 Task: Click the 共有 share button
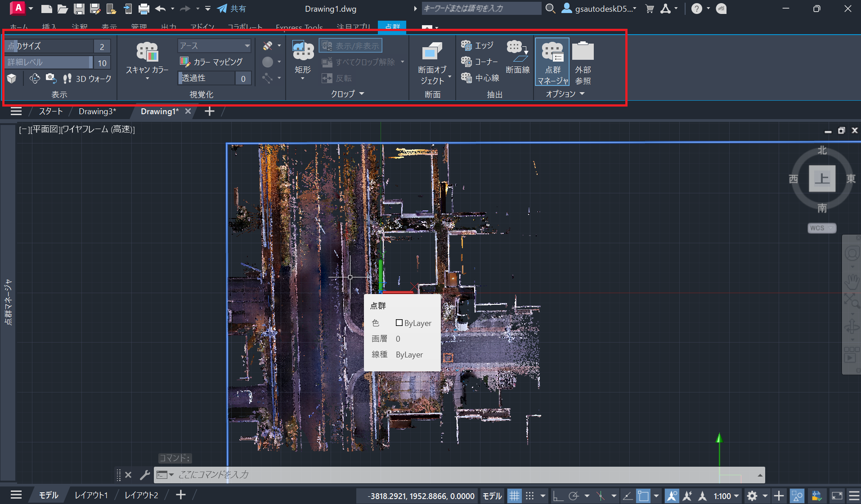coord(232,9)
